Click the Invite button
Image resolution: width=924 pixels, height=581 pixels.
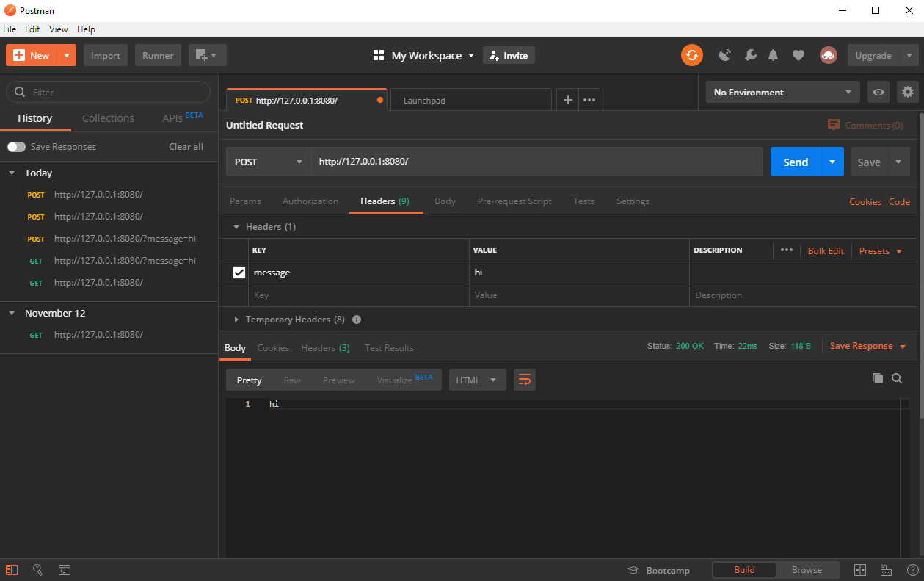click(509, 55)
